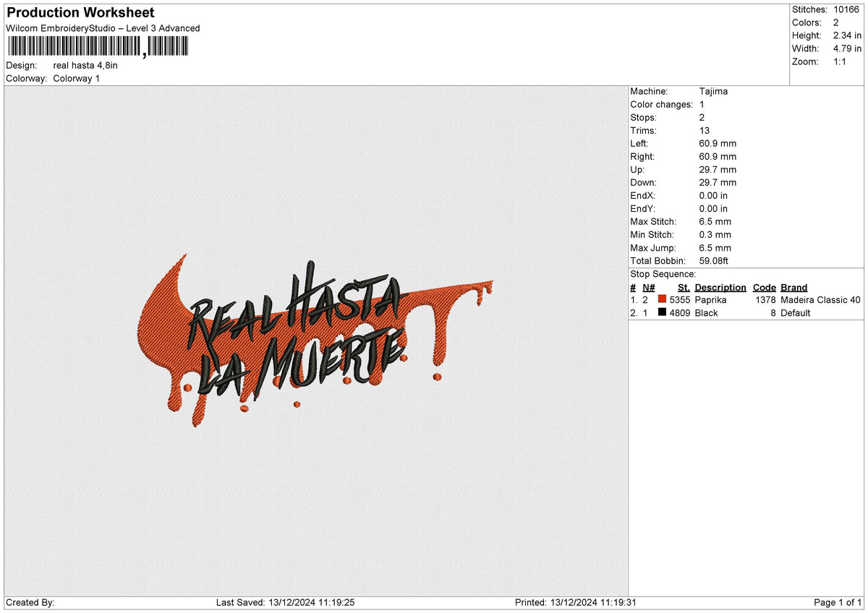Click the Machine value Tajima
The height and width of the screenshot is (613, 868).
(x=714, y=91)
